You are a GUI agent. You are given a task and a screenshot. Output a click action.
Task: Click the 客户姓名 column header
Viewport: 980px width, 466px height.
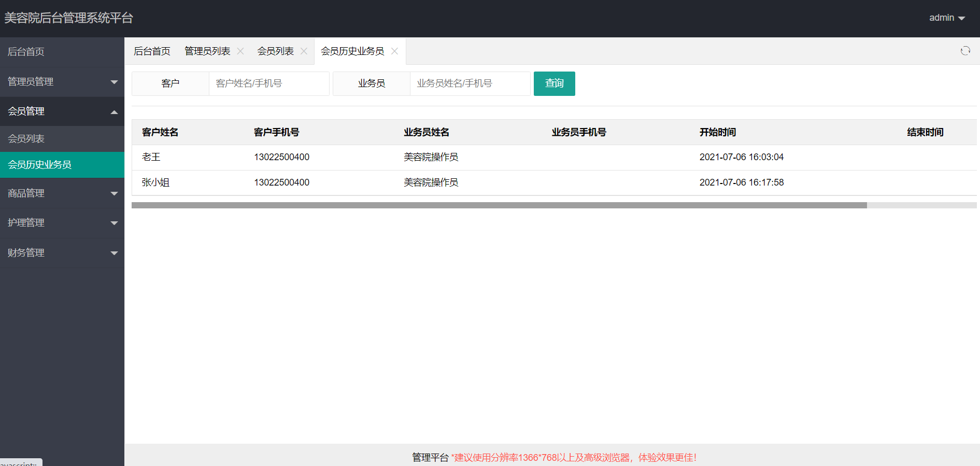[x=160, y=132]
